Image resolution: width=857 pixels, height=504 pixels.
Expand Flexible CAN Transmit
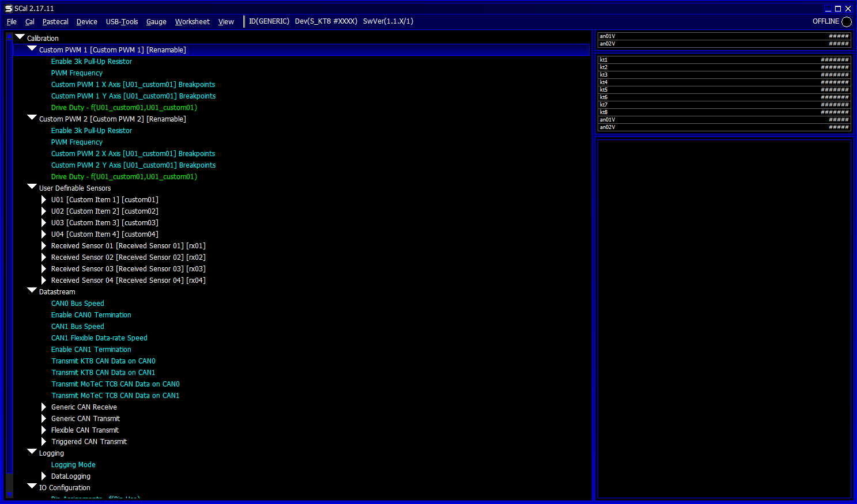pos(44,430)
